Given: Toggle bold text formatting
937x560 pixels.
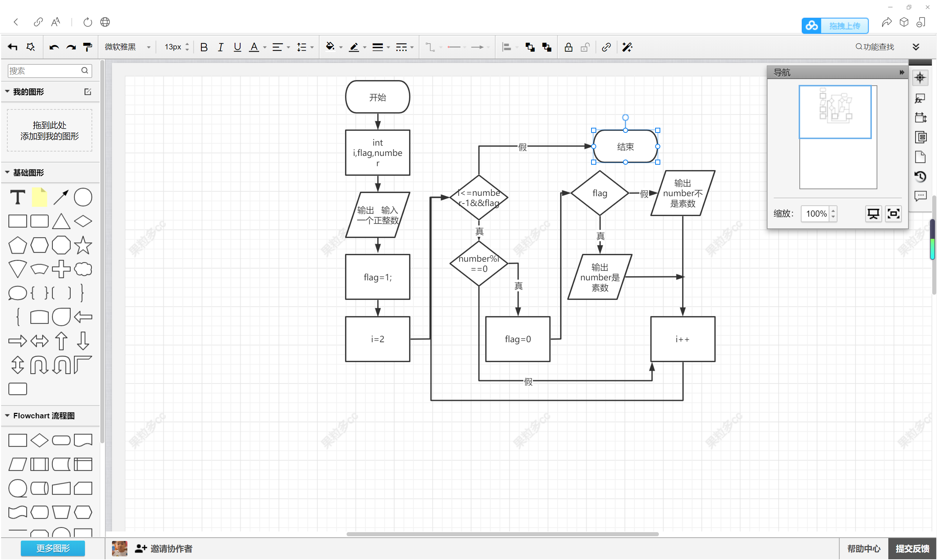Looking at the screenshot, I should click(204, 47).
